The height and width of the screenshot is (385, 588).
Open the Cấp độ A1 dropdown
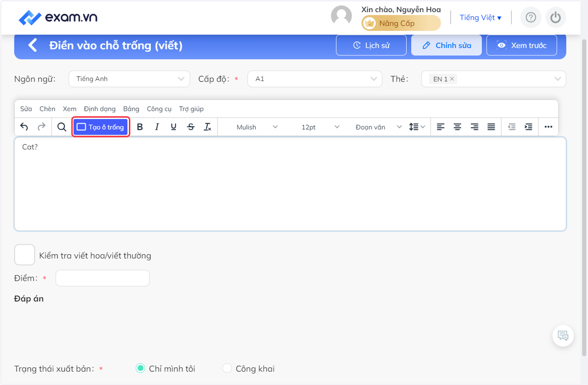pyautogui.click(x=315, y=79)
